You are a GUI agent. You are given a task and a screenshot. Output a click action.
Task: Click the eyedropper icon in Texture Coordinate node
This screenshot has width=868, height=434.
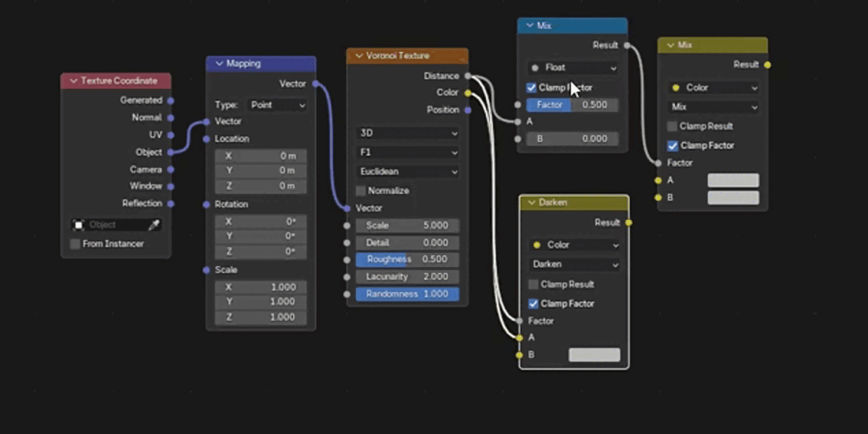click(153, 225)
